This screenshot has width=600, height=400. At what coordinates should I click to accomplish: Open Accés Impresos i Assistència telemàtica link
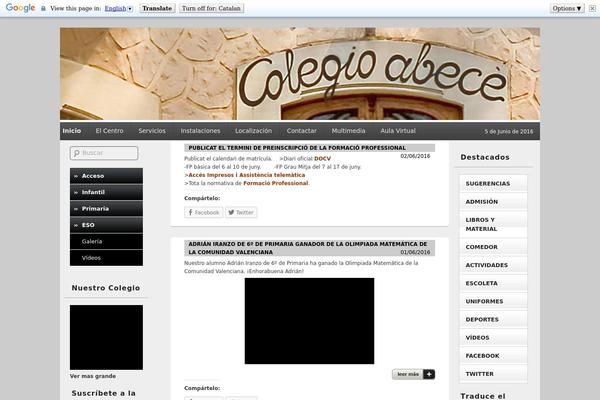[246, 175]
